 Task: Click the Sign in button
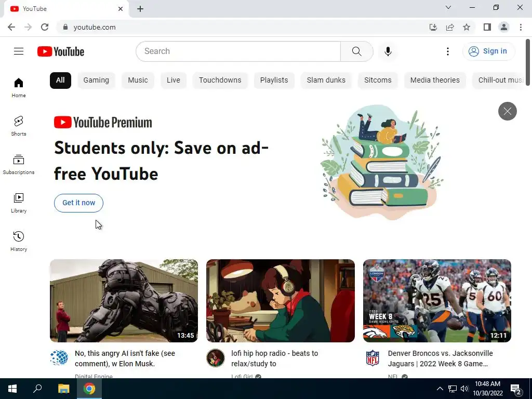coord(488,51)
